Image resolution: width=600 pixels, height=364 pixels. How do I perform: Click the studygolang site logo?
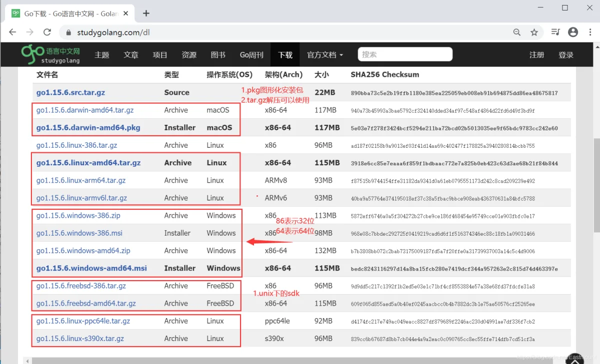(50, 54)
